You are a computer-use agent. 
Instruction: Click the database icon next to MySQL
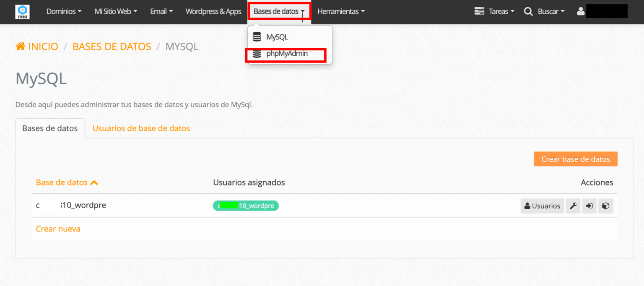pos(257,37)
